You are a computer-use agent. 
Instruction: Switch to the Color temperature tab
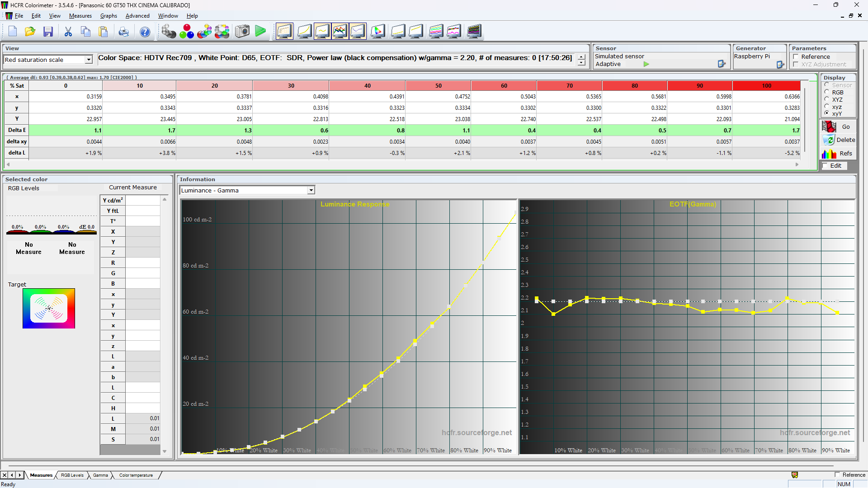pos(136,475)
